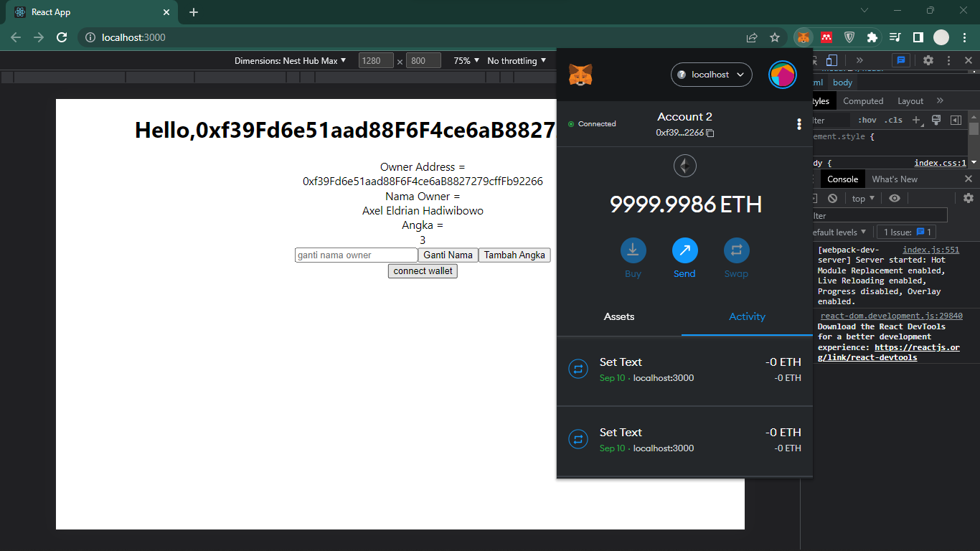Open the account options three-dot menu
The image size is (980, 551).
(x=799, y=124)
